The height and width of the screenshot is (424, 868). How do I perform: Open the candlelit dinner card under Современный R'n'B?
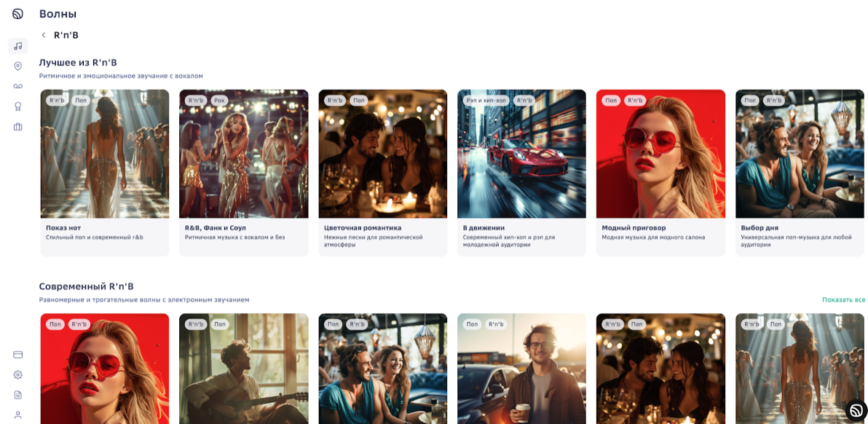660,369
